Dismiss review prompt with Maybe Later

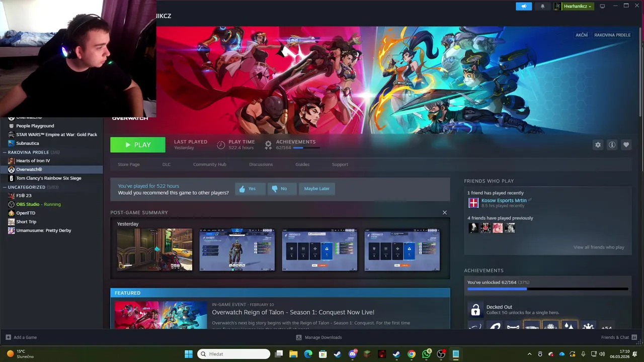click(317, 189)
